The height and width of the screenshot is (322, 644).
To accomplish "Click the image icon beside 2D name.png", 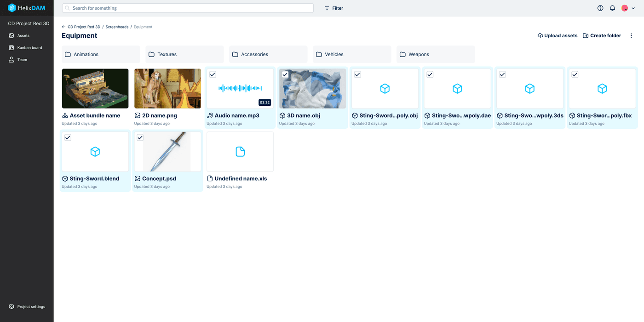I will (138, 115).
